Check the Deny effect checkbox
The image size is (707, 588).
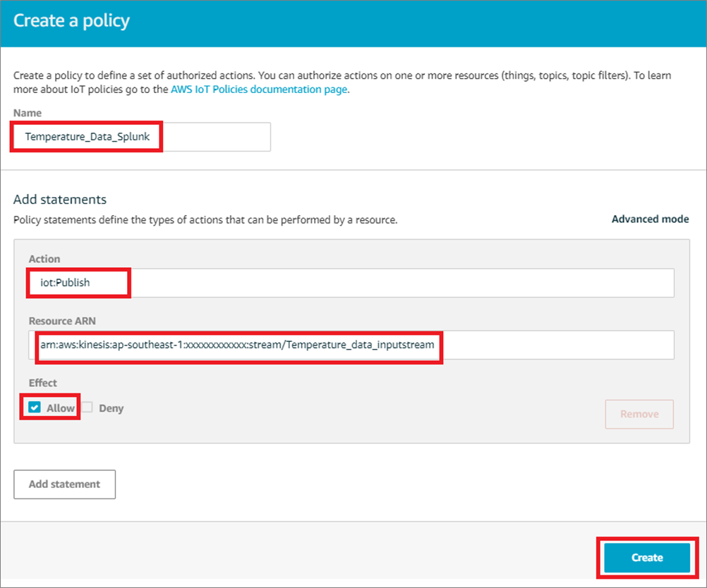point(87,408)
